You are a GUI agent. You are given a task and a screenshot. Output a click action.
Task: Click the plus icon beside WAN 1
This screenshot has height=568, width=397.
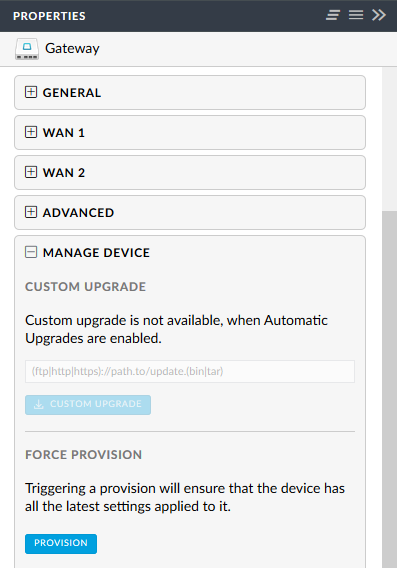coord(31,132)
